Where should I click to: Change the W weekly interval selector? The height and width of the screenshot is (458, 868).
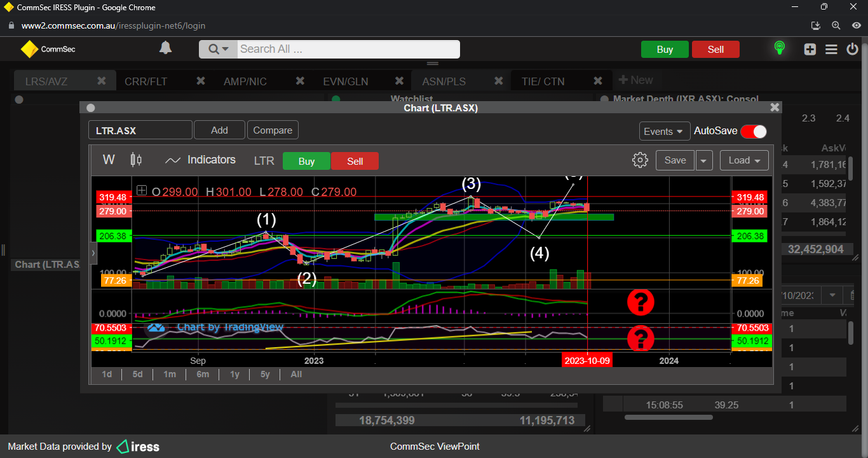pos(109,160)
